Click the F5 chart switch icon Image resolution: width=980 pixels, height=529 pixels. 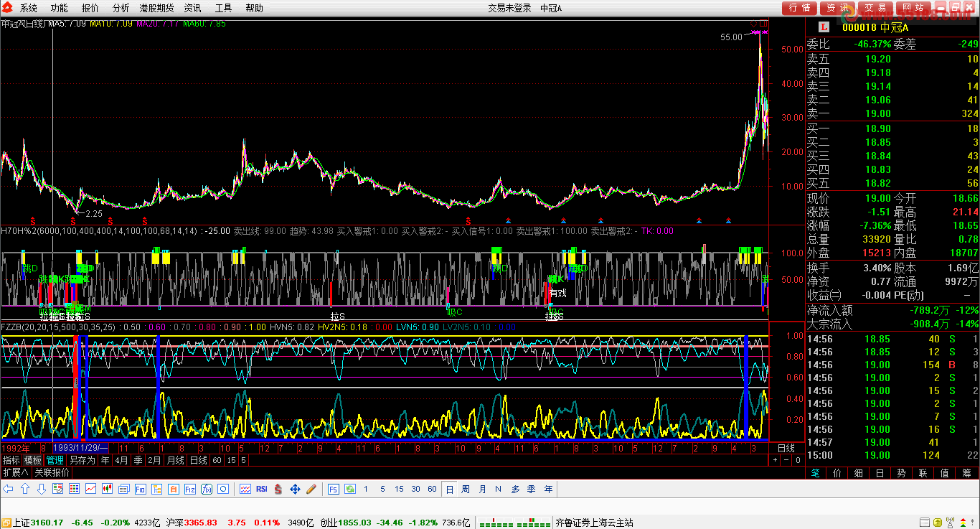334,489
